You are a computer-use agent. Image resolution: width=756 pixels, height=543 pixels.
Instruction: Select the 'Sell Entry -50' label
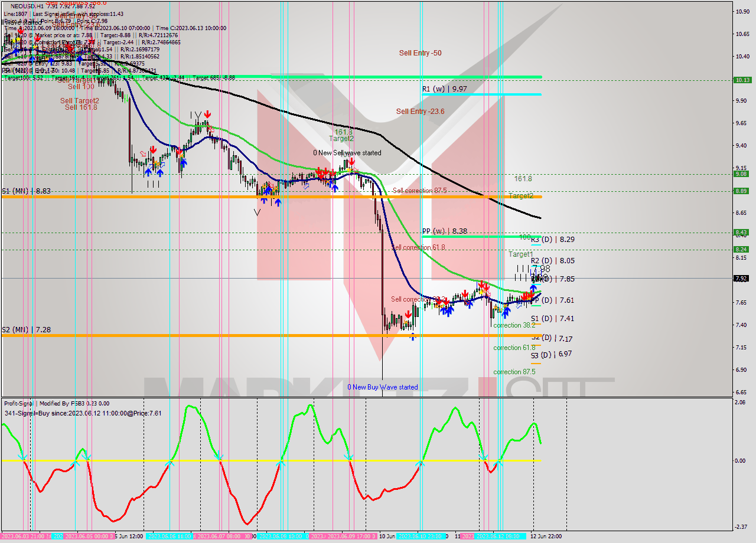(x=420, y=53)
